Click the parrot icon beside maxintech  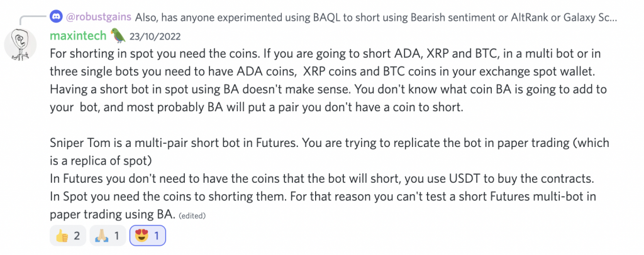(x=118, y=36)
